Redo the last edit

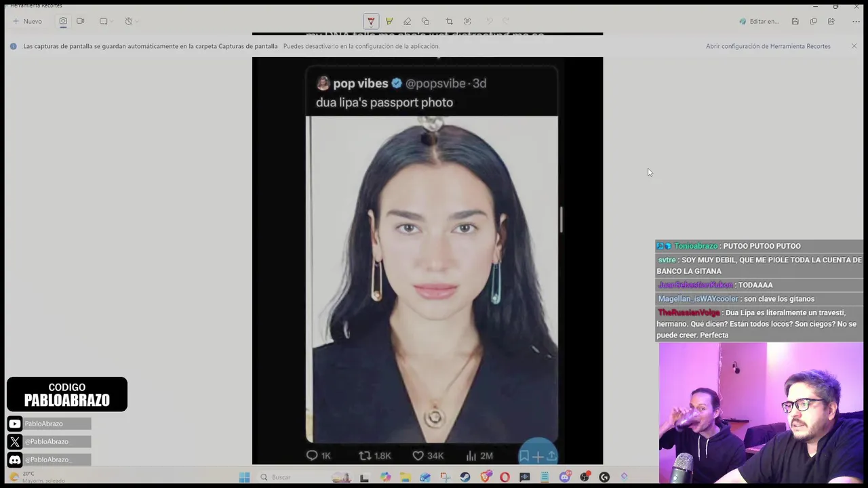[x=506, y=21]
